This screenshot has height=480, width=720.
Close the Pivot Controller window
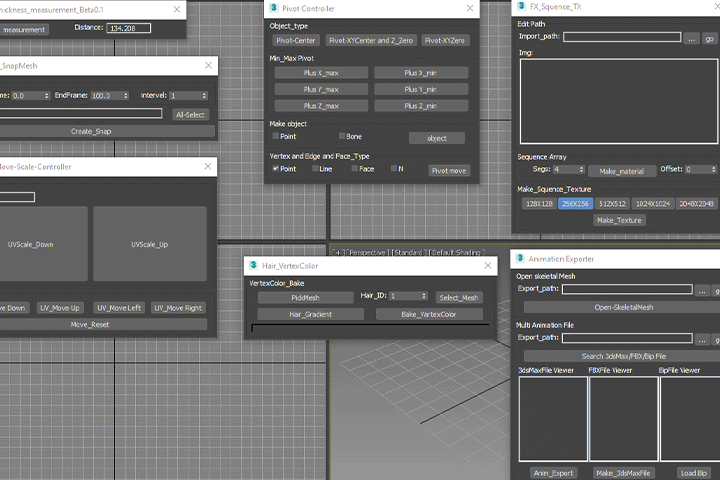470,8
